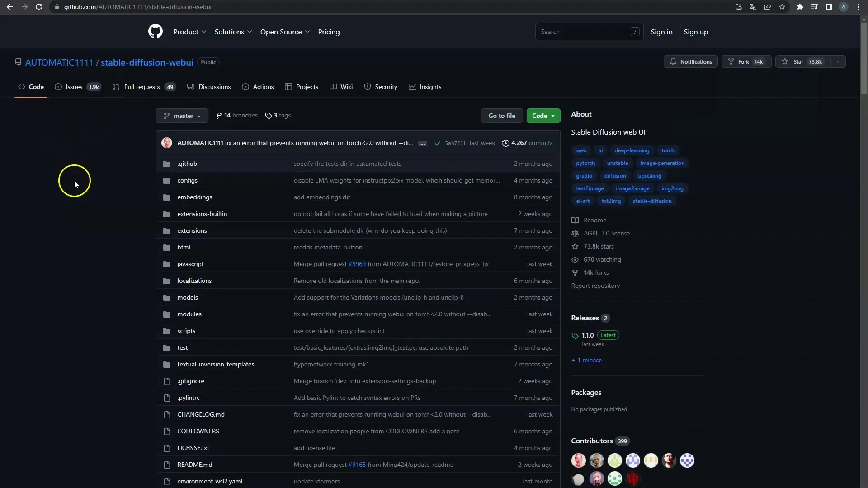Image resolution: width=868 pixels, height=488 pixels.
Task: Switch to the Discussions tab
Action: [209, 87]
